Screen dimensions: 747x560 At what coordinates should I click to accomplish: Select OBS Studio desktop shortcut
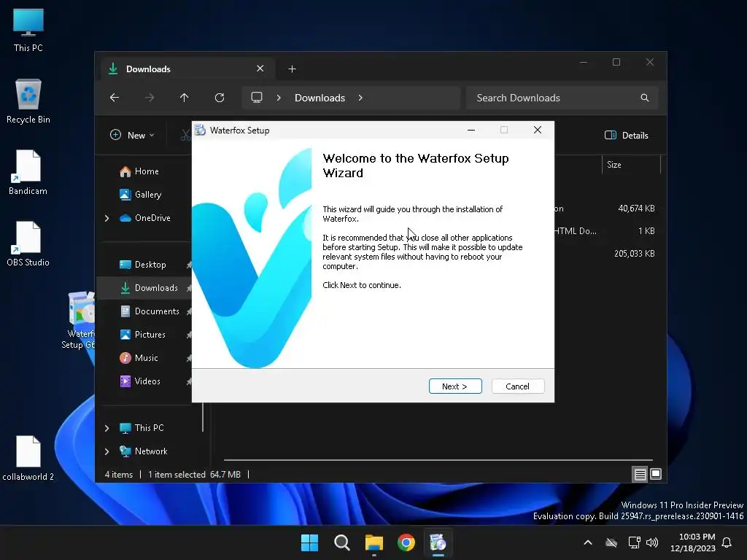point(28,244)
